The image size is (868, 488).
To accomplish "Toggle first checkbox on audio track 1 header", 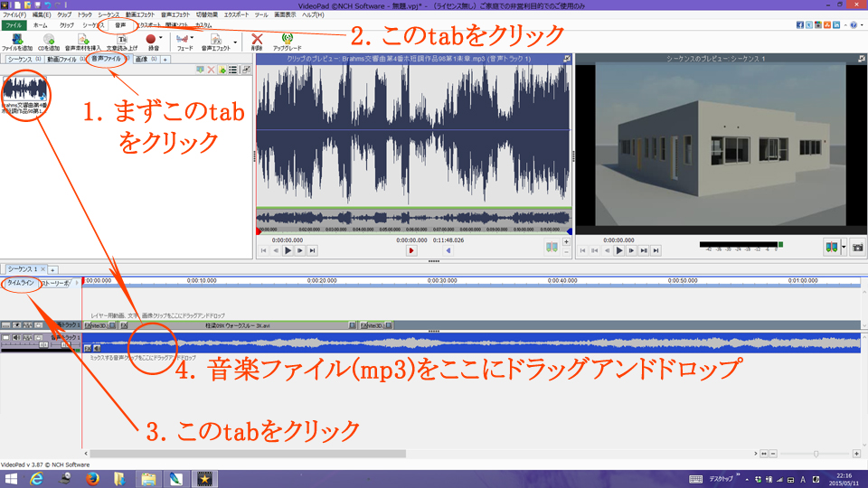I will (6, 337).
